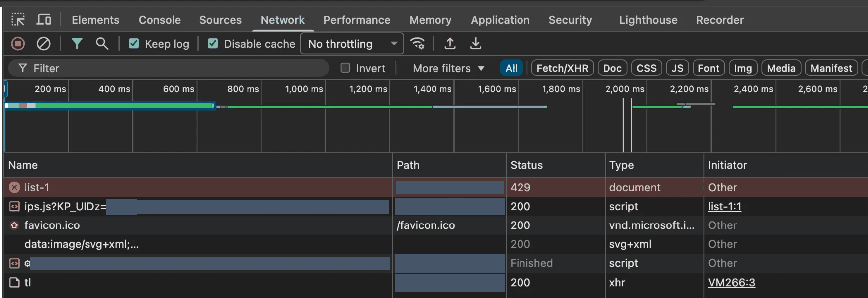The height and width of the screenshot is (298, 868).
Task: Open the Sources tab
Action: point(220,20)
